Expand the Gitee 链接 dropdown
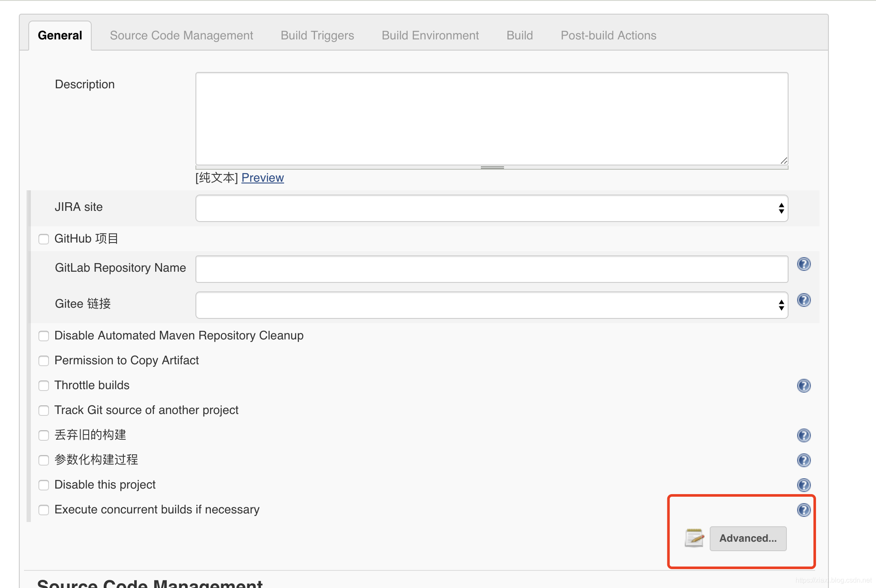Screen dimensions: 876x588 coord(492,305)
